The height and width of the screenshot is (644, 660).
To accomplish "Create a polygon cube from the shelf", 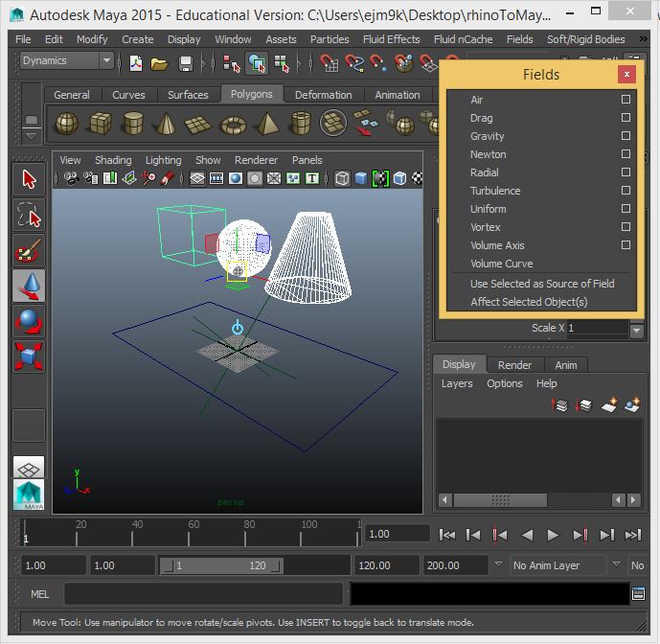I will [100, 124].
